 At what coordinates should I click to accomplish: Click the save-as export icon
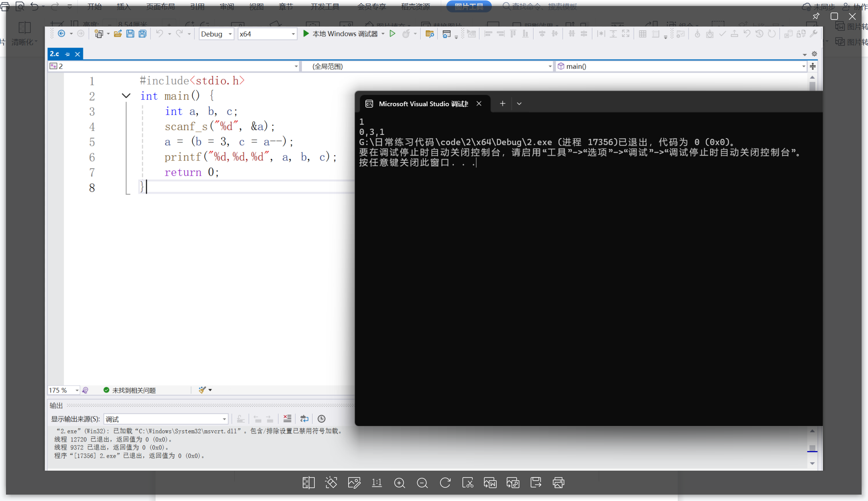[x=536, y=483]
